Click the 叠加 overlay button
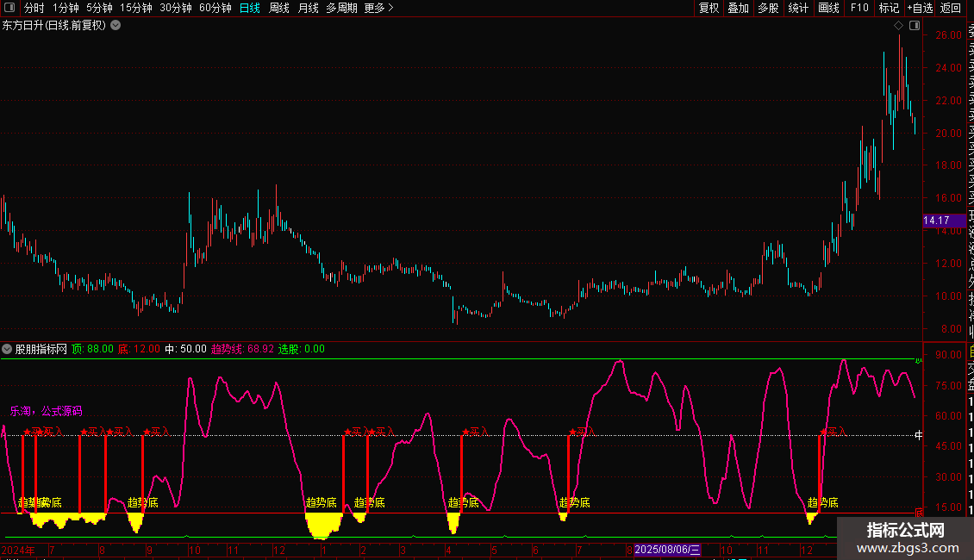The height and width of the screenshot is (560, 974). [738, 8]
